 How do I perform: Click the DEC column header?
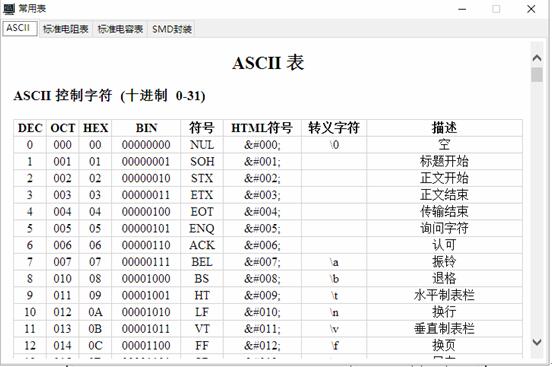(x=30, y=128)
